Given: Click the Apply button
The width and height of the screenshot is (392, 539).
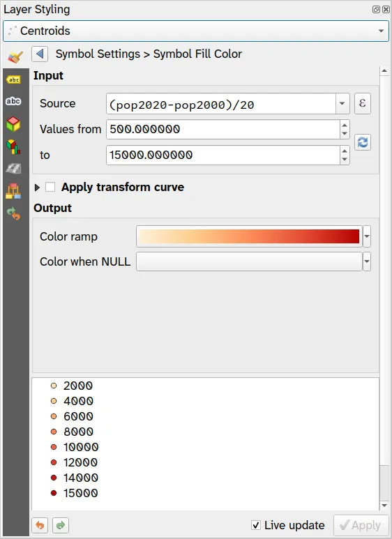Looking at the screenshot, I should [x=361, y=525].
